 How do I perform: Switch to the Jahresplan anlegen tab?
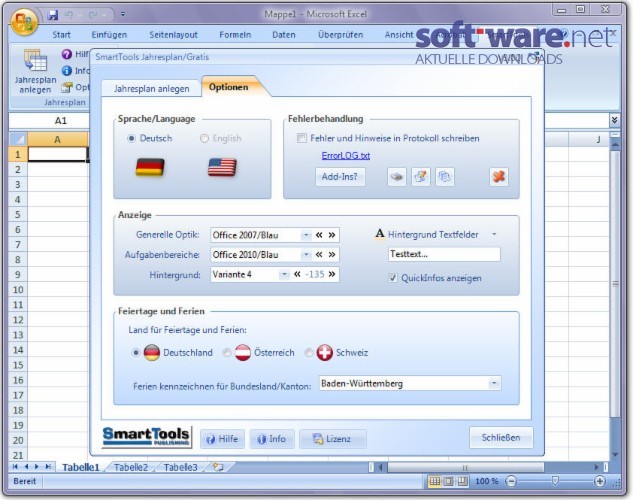[151, 88]
